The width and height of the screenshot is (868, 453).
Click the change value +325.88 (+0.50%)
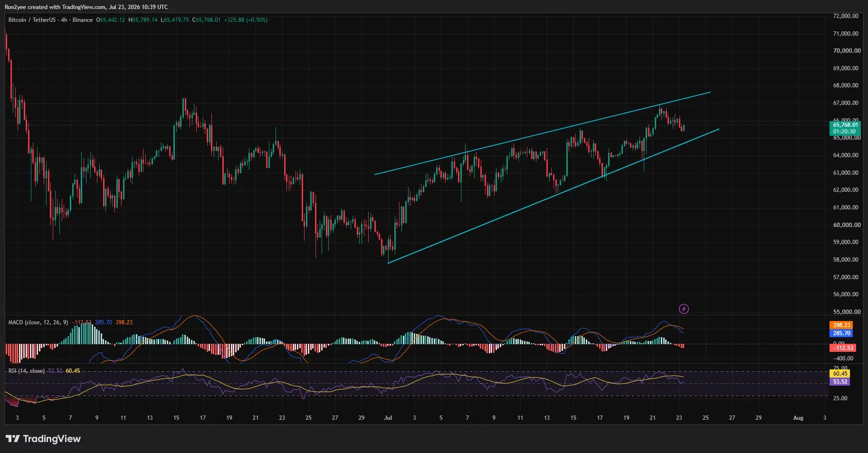246,20
